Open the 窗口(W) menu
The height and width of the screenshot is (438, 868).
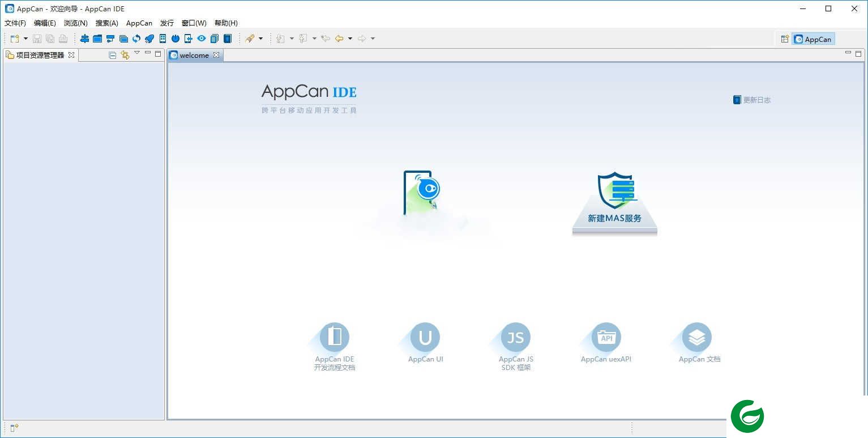[194, 23]
